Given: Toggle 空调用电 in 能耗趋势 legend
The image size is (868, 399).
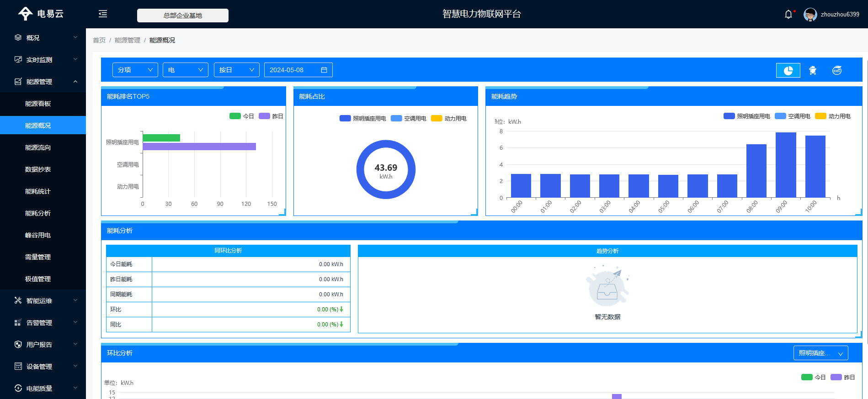Looking at the screenshot, I should click(x=792, y=116).
